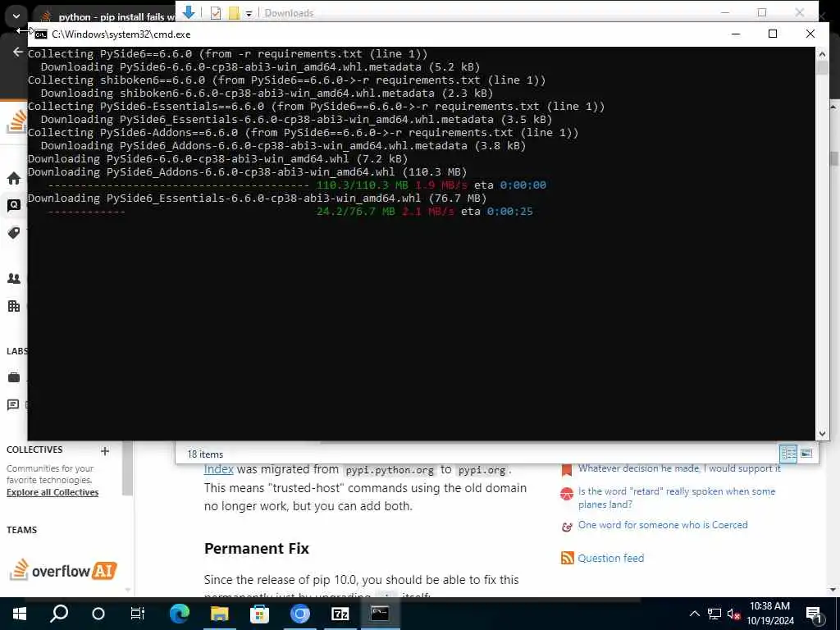Viewport: 840px width, 630px height.
Task: Click the cmd window scroll up arrow
Action: coord(822,53)
